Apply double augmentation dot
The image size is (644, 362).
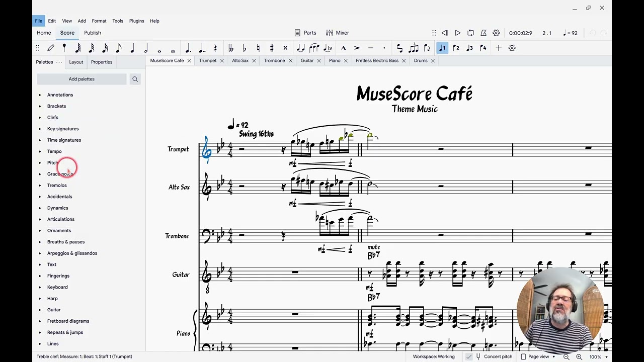click(x=202, y=48)
